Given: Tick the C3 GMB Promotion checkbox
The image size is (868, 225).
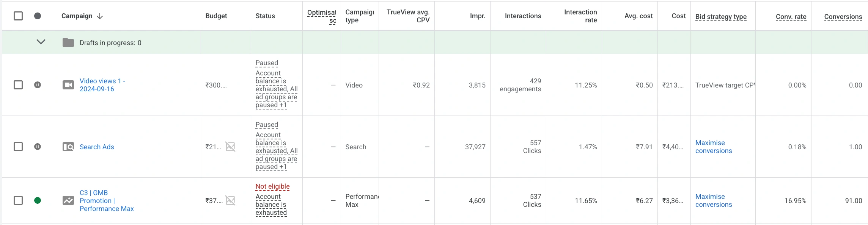Looking at the screenshot, I should (18, 200).
